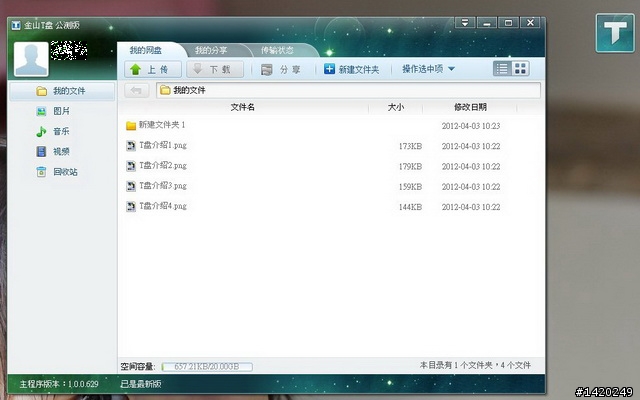Switch to the 我的分享 tab
The width and height of the screenshot is (640, 400).
(x=211, y=50)
